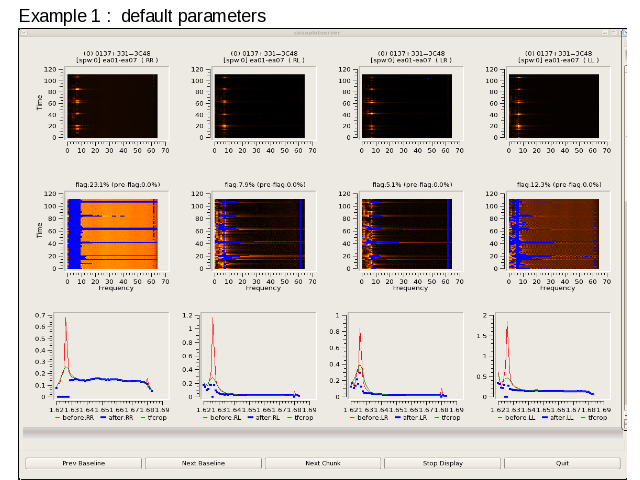
Task: Click the 'flag:12.3% (pre-flag:0.0%)' title
Action: (559, 184)
